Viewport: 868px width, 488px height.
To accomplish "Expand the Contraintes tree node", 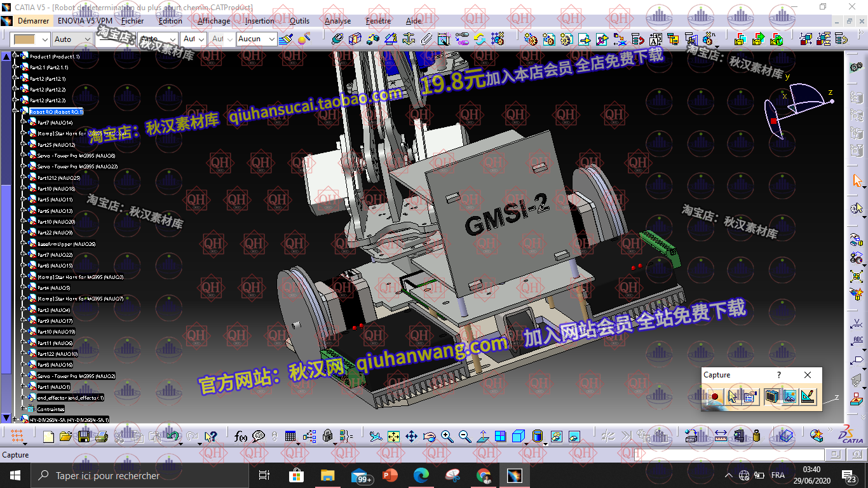I will (x=24, y=409).
